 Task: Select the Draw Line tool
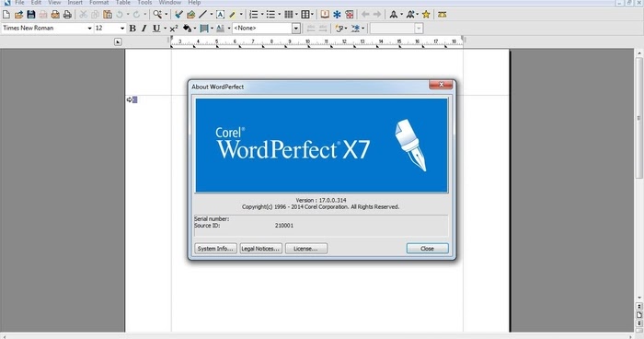203,15
